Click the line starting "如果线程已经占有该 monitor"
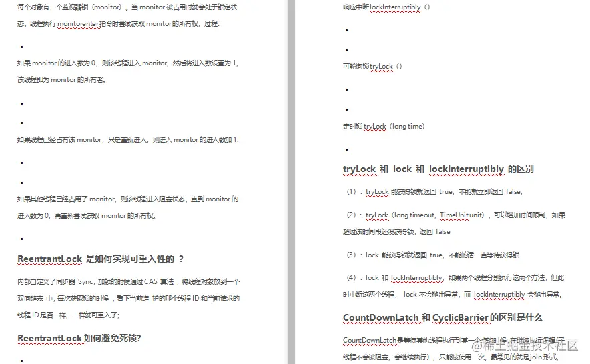 pyautogui.click(x=128, y=139)
